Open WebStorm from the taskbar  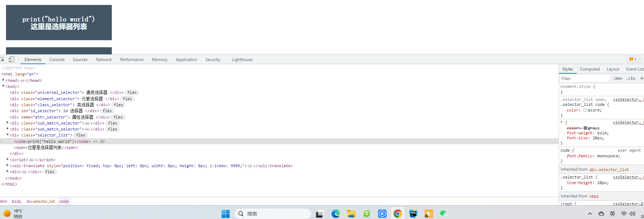[413, 214]
